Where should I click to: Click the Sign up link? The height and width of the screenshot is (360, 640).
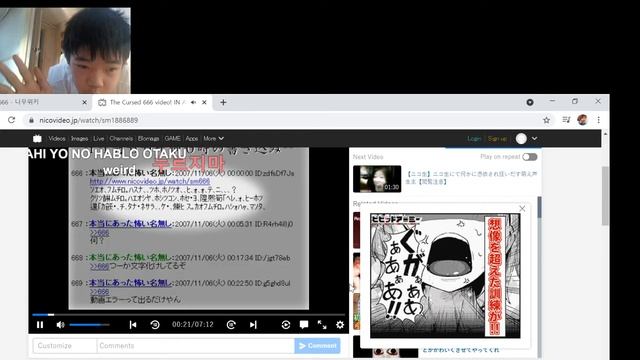(x=497, y=138)
